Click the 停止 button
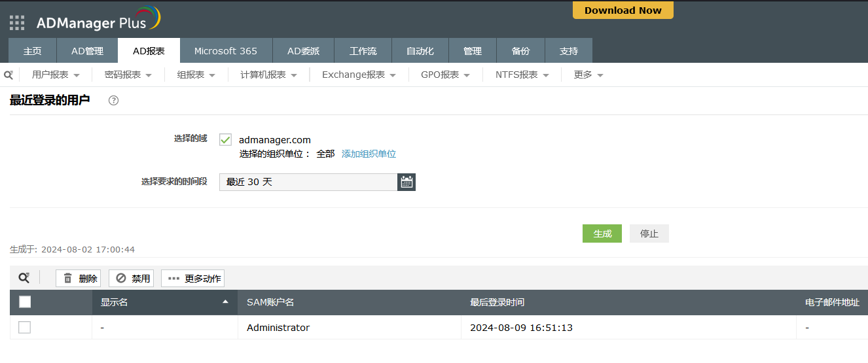Screen dimensions: 868x363 pyautogui.click(x=649, y=233)
